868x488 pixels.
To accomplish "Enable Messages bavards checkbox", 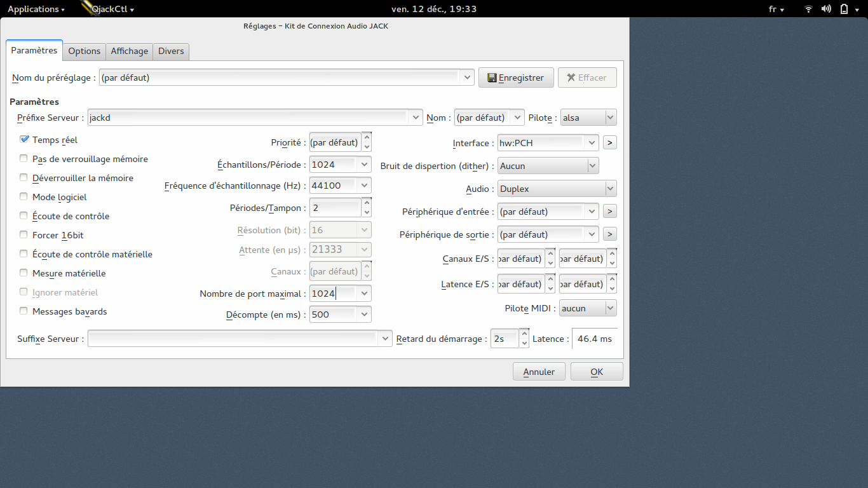I will coord(24,311).
